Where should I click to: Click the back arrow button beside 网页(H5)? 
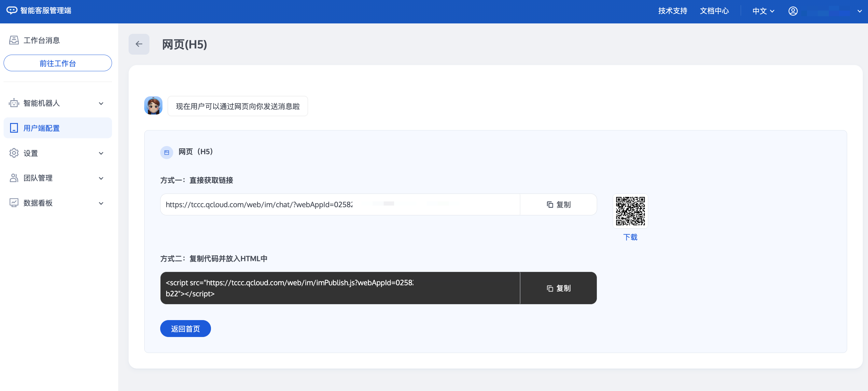coord(139,44)
